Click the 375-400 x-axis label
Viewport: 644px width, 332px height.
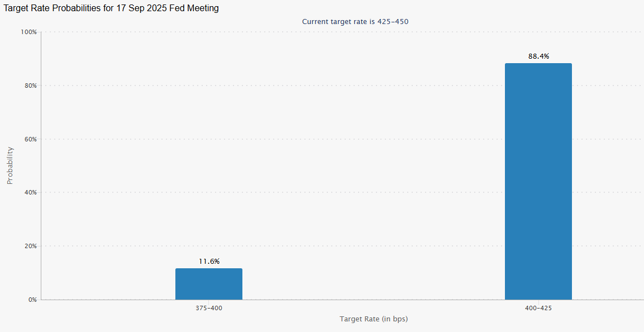coord(209,308)
